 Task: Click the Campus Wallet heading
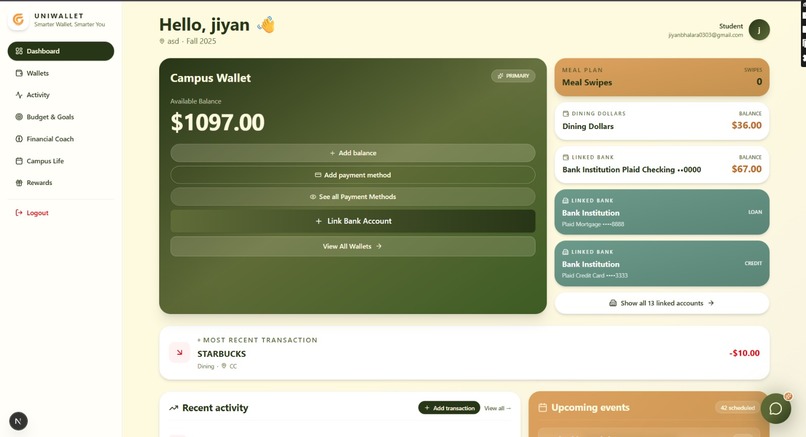[210, 78]
